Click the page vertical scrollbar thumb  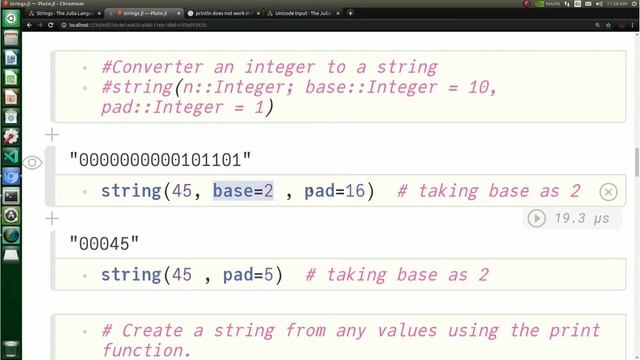click(x=636, y=162)
